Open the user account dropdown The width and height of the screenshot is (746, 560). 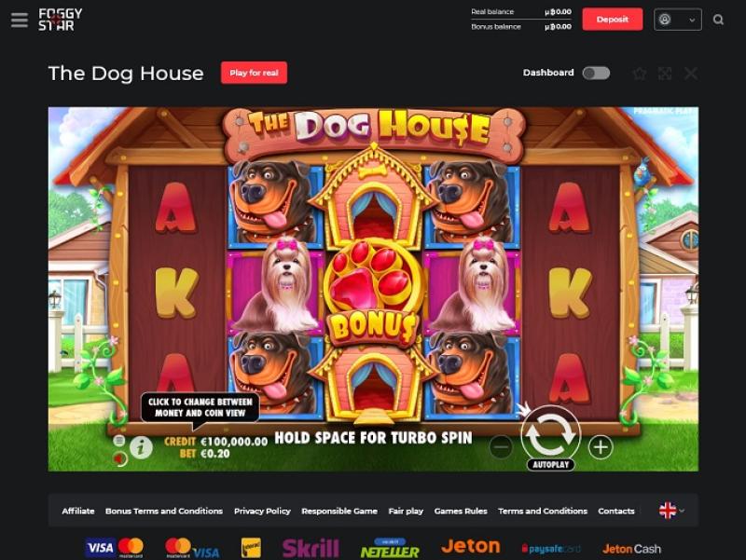tap(678, 20)
